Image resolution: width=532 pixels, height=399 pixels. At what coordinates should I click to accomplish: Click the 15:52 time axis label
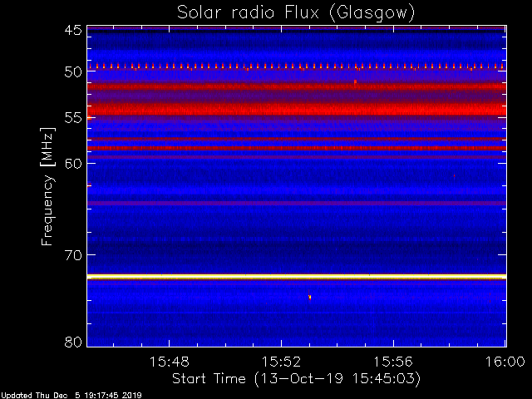[281, 362]
